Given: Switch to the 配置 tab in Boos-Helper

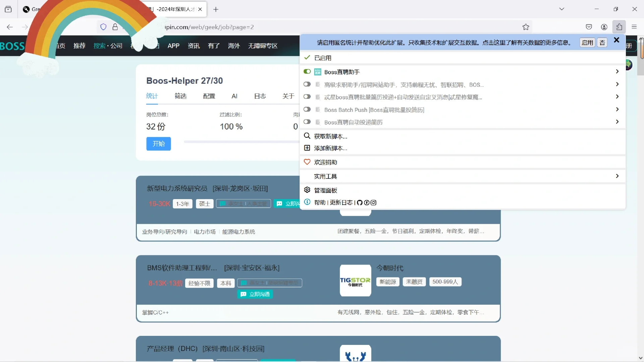Looking at the screenshot, I should tap(209, 96).
